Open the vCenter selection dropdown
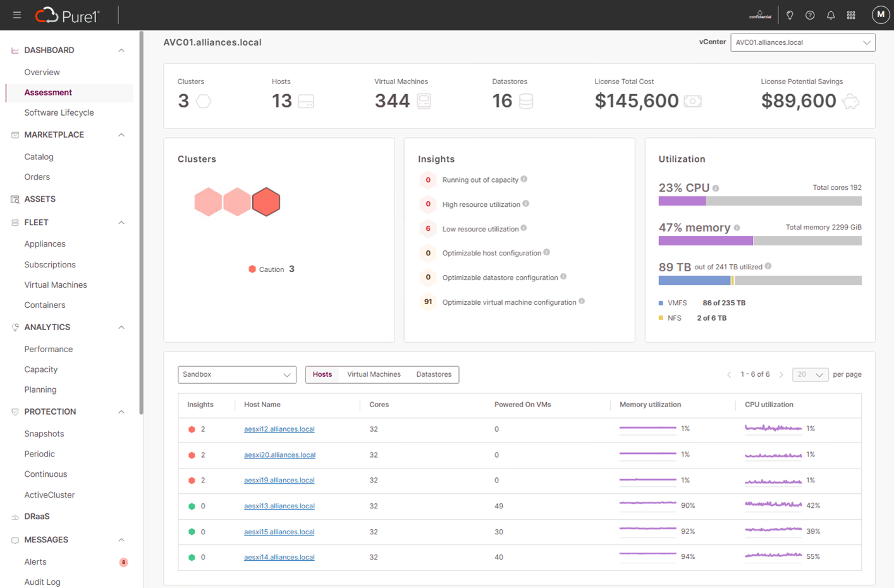This screenshot has width=894, height=588. tap(802, 42)
